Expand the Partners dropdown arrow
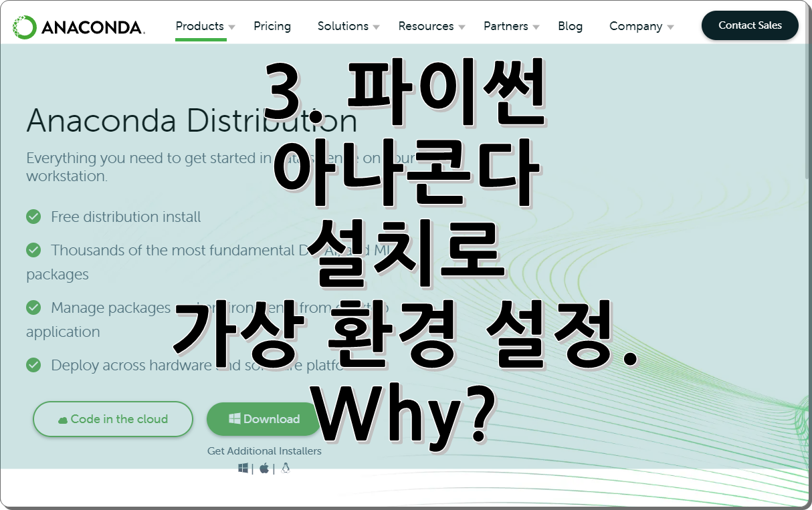Screen dimensions: 812x510 click(536, 27)
